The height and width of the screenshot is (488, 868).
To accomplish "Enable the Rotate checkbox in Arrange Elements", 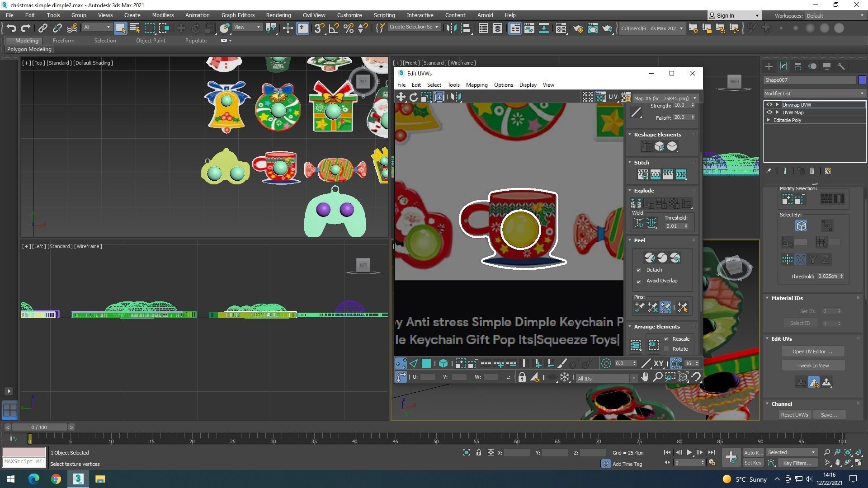I will pos(666,349).
